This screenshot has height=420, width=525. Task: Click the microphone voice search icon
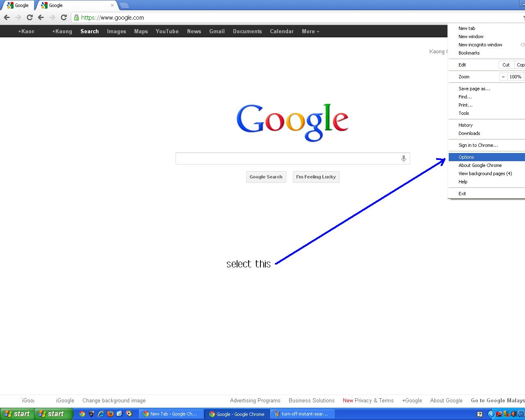(404, 159)
